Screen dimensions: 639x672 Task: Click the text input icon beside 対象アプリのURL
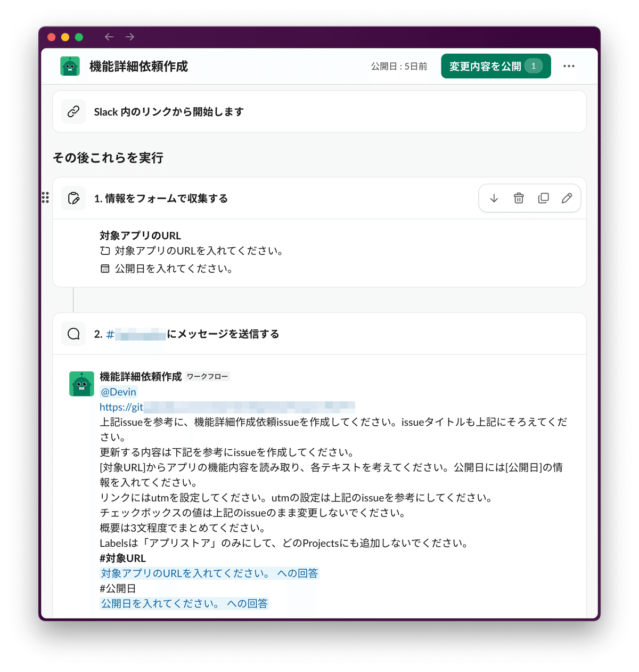pyautogui.click(x=104, y=250)
